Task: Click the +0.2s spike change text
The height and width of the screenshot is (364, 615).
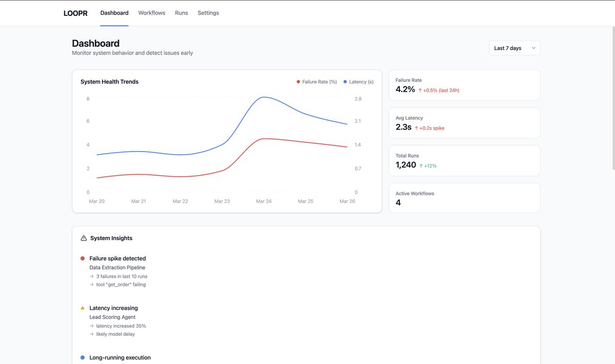Action: tap(432, 128)
